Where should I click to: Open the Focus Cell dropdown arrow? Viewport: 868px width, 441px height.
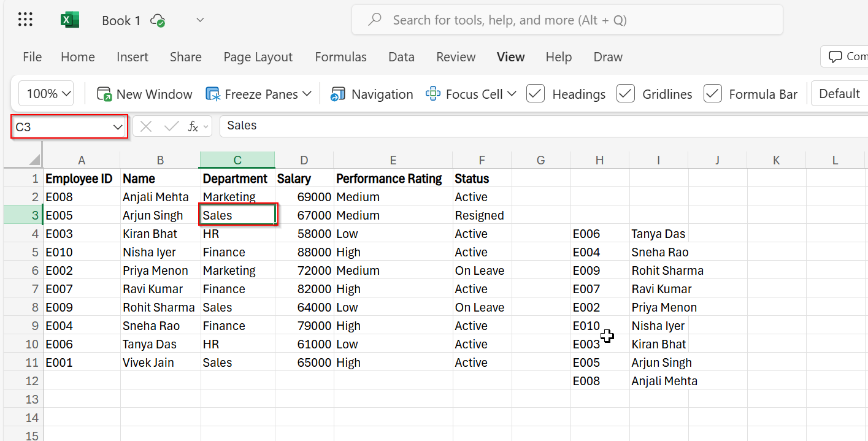point(512,93)
